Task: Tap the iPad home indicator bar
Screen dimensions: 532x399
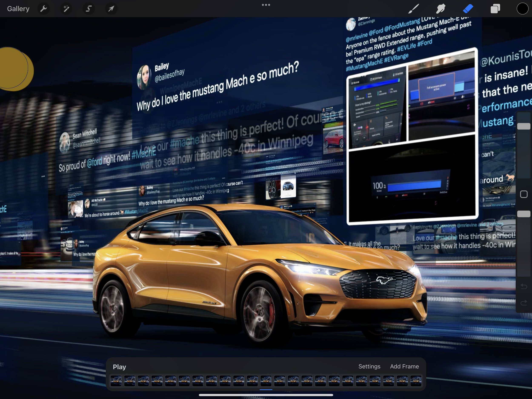Action: 266,395
